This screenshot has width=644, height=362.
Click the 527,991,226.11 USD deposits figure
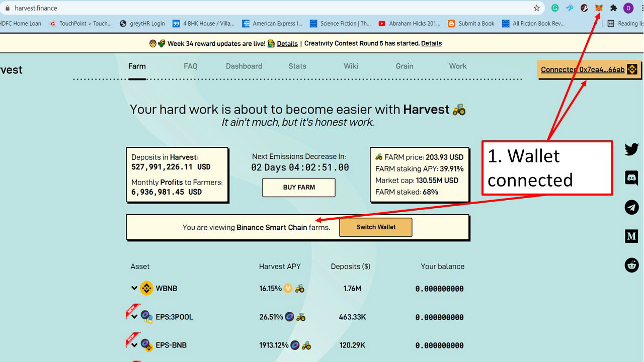(x=171, y=167)
